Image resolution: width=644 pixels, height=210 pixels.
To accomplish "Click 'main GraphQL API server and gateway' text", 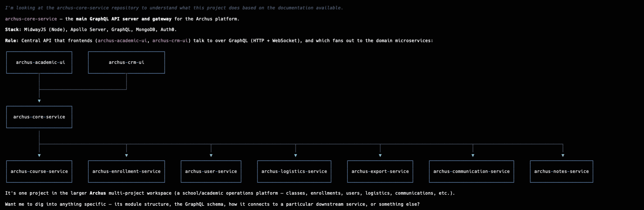I will coord(124,19).
